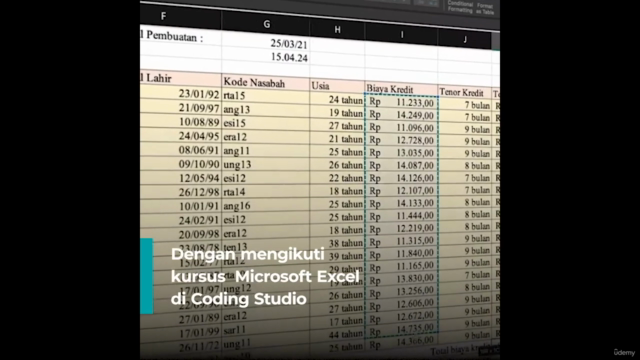Click the Usia header cell
The height and width of the screenshot is (360, 640).
tap(337, 86)
